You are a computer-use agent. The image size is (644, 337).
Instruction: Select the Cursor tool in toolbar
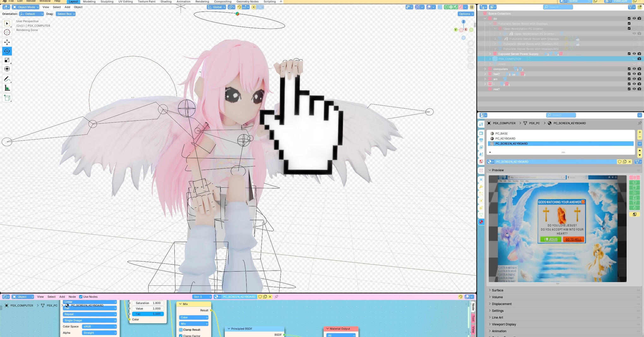coord(7,32)
